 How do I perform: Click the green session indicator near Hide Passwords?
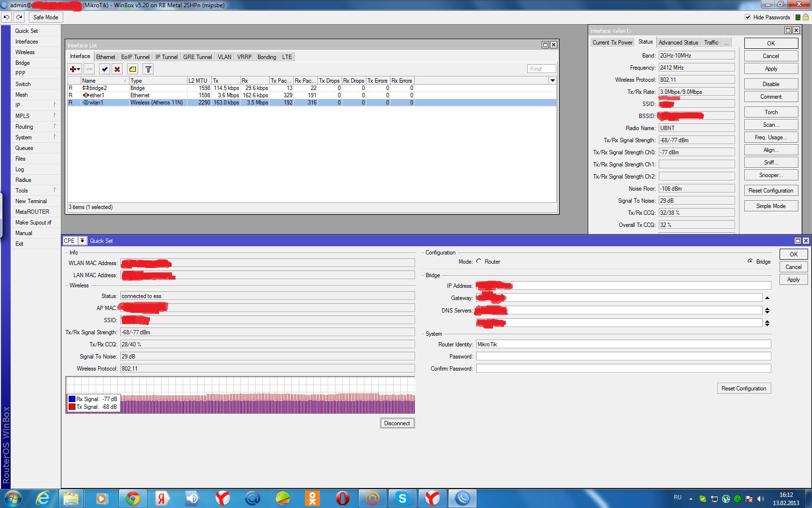point(798,17)
